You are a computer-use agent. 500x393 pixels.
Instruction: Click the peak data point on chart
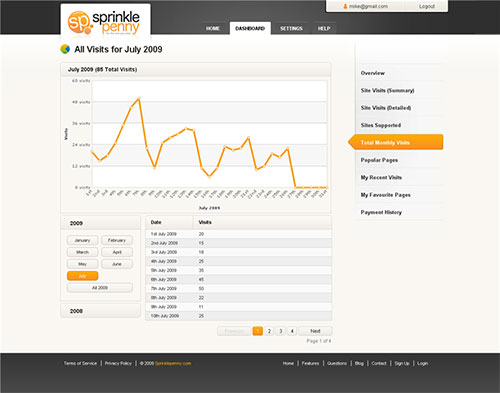pyautogui.click(x=139, y=98)
